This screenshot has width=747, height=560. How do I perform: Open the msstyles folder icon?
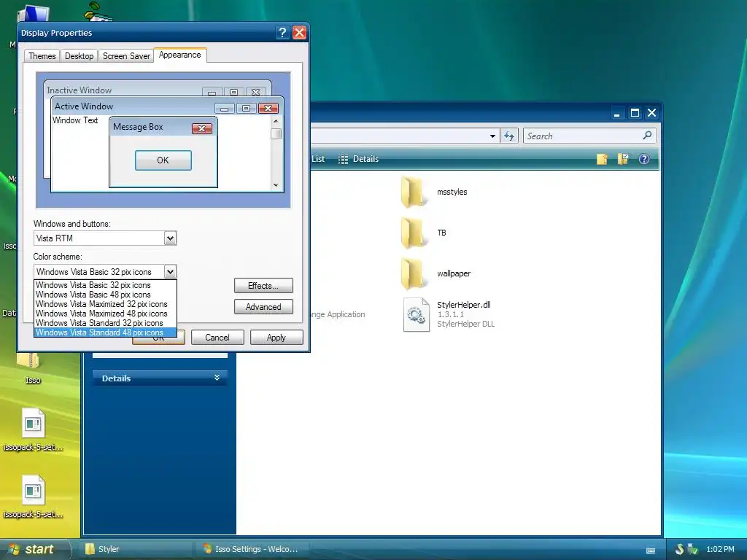click(413, 192)
